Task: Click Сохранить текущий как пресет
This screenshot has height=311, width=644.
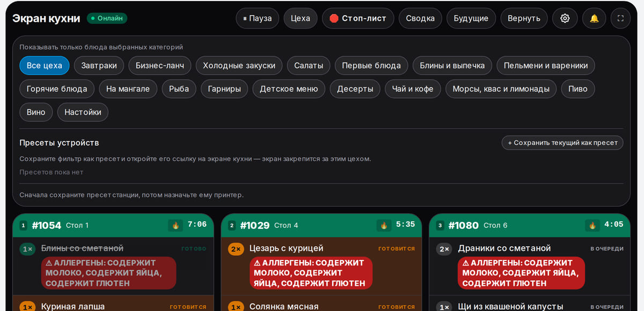Action: [562, 143]
